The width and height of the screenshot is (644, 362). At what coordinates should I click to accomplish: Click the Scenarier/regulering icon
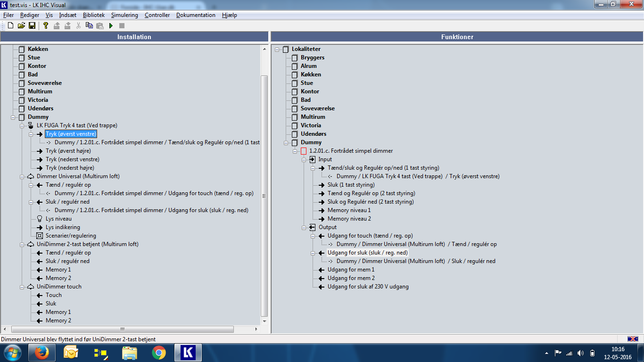pyautogui.click(x=40, y=236)
